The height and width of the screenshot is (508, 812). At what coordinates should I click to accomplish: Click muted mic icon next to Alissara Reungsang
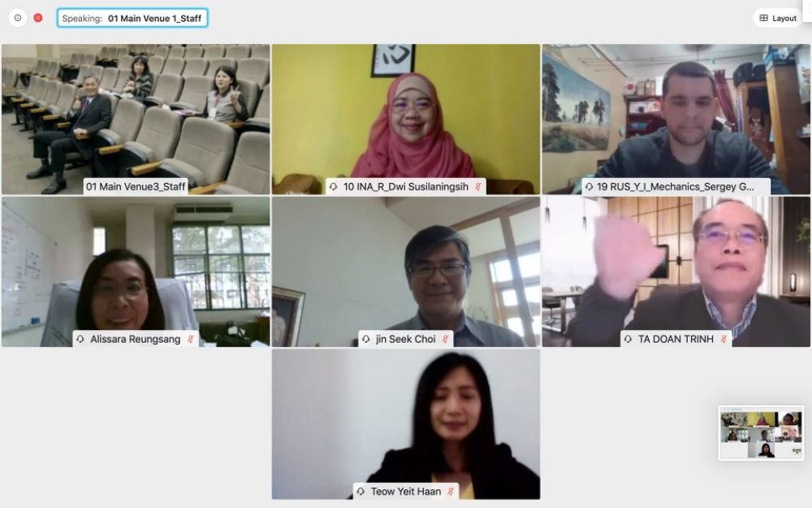tap(191, 339)
